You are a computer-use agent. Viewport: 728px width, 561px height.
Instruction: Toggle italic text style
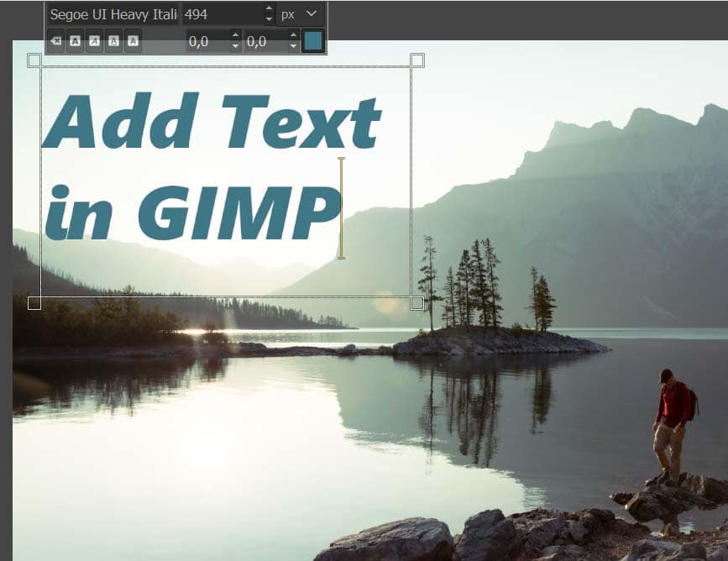point(94,41)
